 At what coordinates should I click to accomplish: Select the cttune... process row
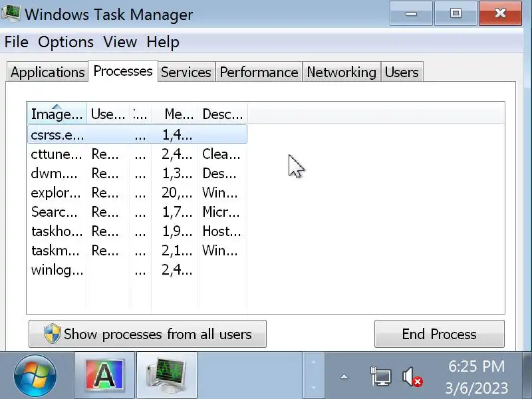(137, 154)
